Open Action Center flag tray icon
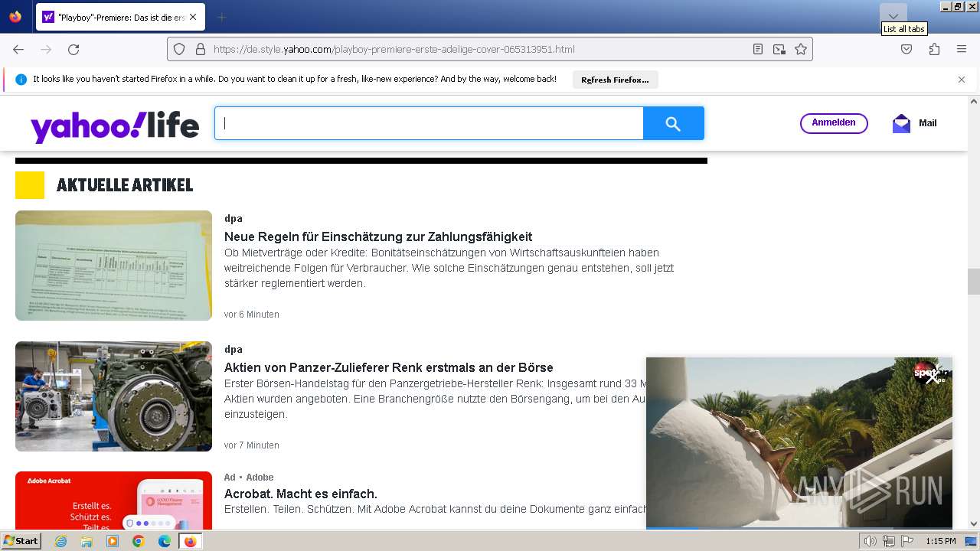The width and height of the screenshot is (980, 551). click(x=907, y=541)
